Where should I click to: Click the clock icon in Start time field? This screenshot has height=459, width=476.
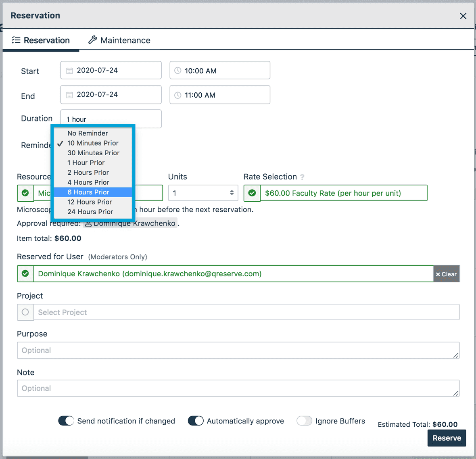pyautogui.click(x=177, y=71)
